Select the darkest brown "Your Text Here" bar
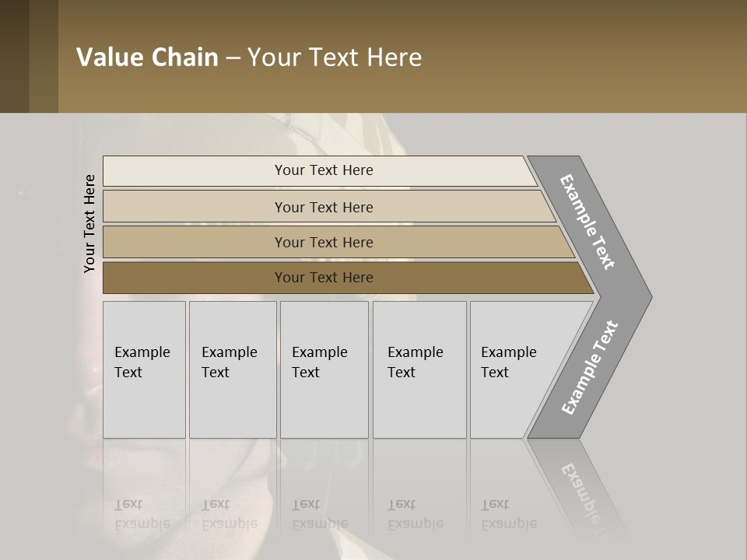The height and width of the screenshot is (560, 747). coord(324,278)
